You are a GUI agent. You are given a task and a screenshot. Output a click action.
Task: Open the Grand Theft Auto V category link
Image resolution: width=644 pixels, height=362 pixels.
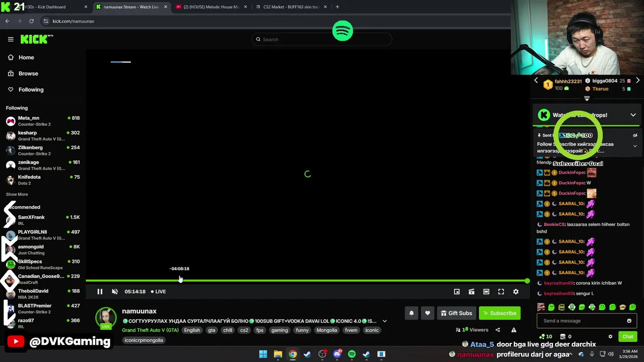[150, 330]
